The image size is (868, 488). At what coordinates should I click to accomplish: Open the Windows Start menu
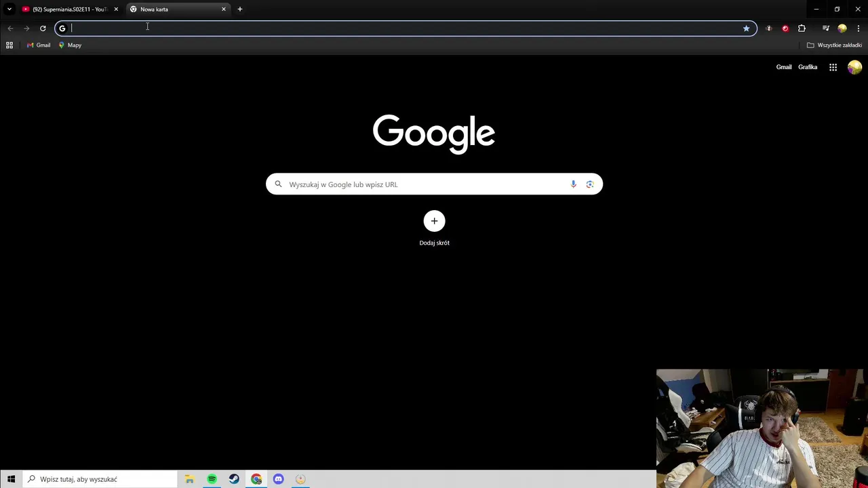point(11,479)
